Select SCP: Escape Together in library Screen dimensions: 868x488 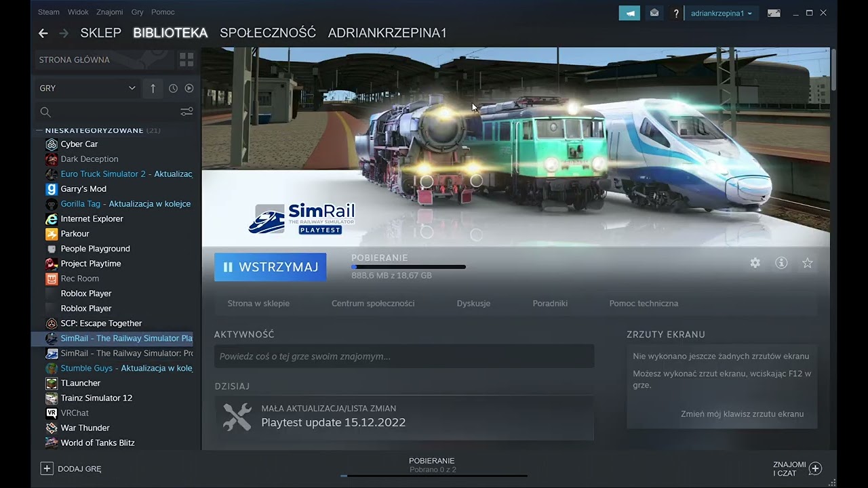(x=101, y=323)
